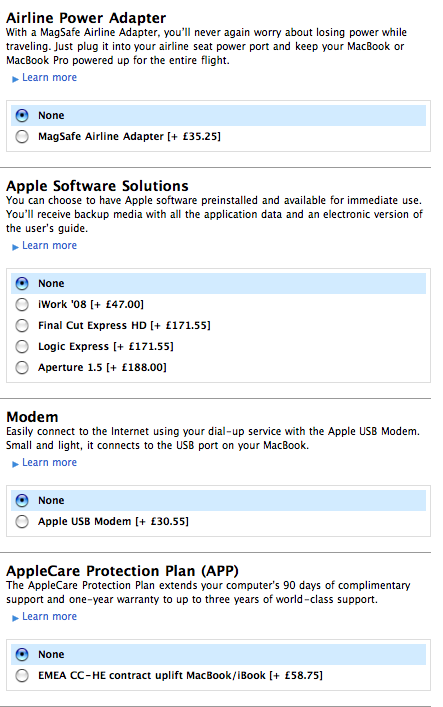443x707 pixels.
Task: Select Apple USB Modem radio option
Action: tap(22, 522)
